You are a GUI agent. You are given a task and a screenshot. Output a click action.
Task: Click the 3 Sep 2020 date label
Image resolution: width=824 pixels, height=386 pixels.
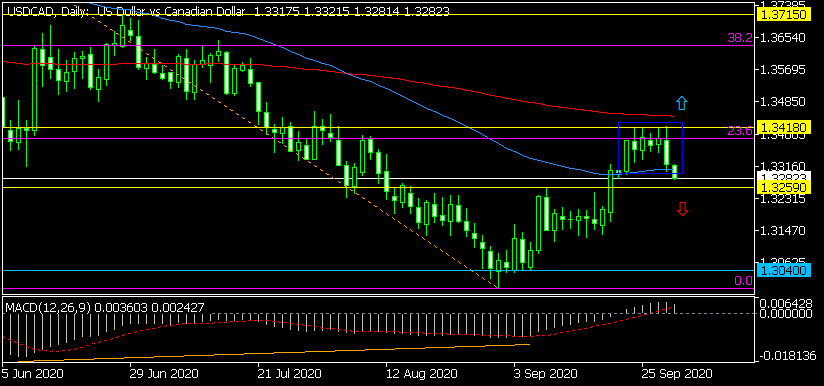pyautogui.click(x=545, y=374)
